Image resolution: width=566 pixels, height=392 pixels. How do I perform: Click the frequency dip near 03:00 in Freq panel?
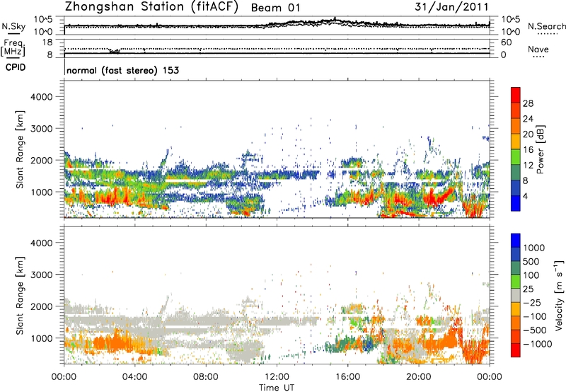(x=115, y=51)
